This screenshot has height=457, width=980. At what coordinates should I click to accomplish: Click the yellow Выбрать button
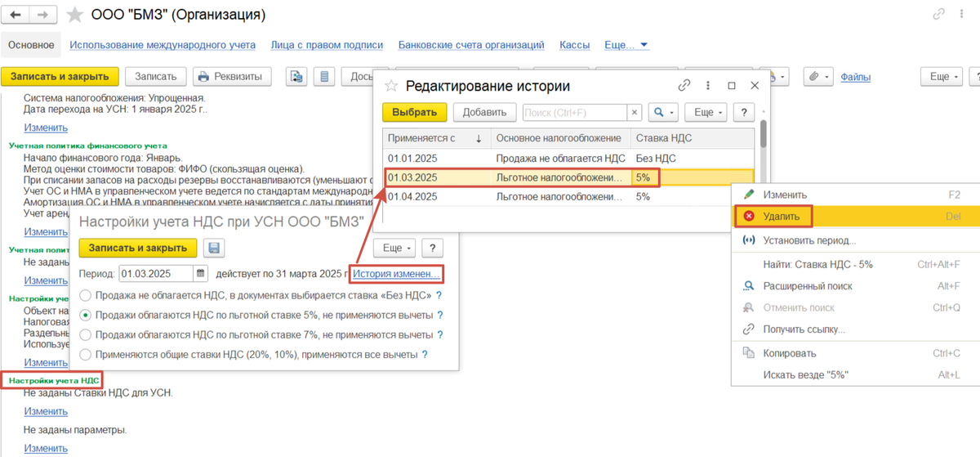[x=414, y=113]
